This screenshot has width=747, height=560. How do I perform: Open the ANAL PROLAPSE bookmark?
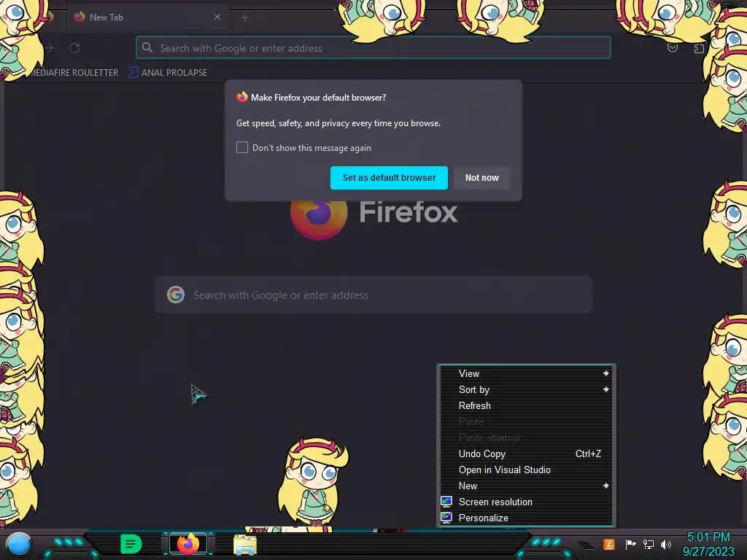[x=169, y=72]
